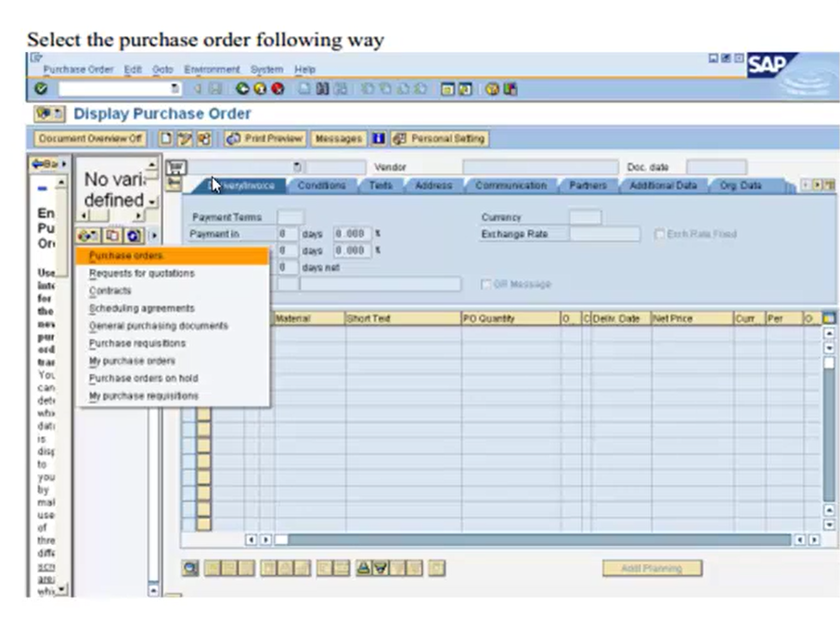The image size is (840, 621).
Task: Choose Scheduling agreements in the popup menu
Action: click(173, 308)
